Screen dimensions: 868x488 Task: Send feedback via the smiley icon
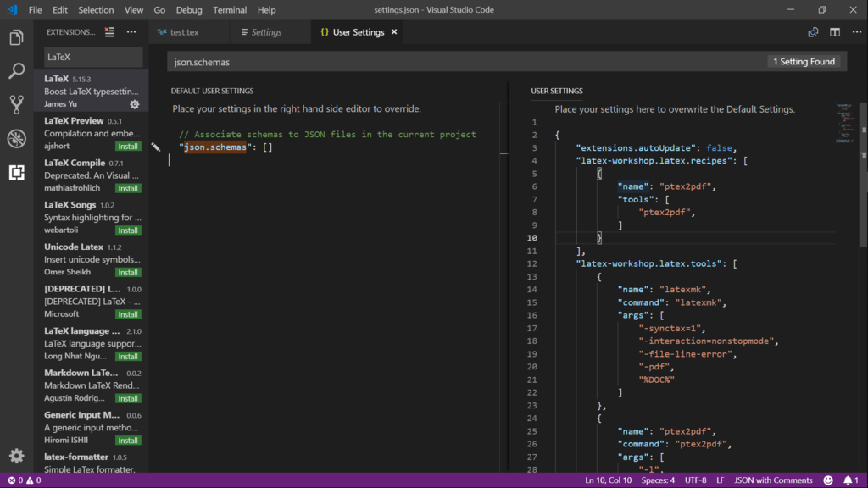click(x=828, y=480)
